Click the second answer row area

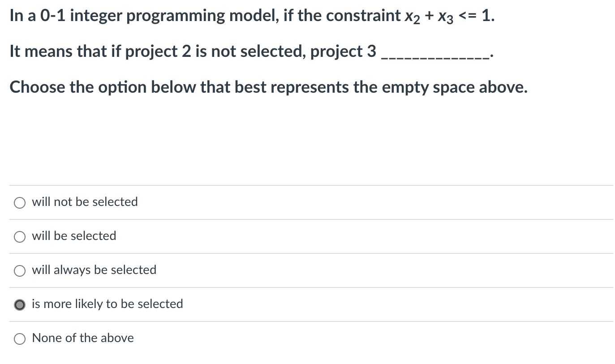(x=269, y=236)
